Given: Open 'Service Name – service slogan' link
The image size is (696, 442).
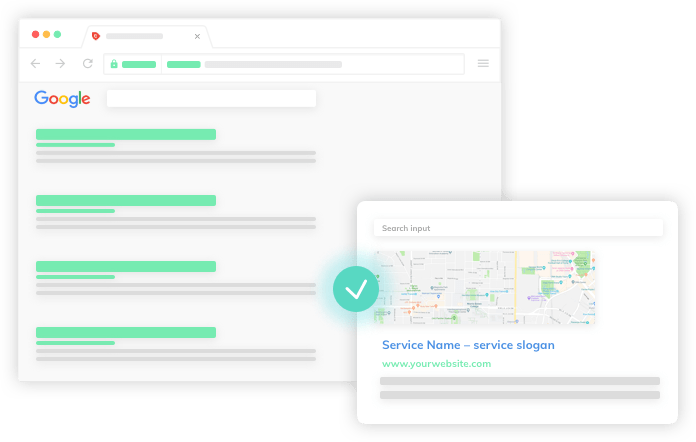Looking at the screenshot, I should point(468,345).
